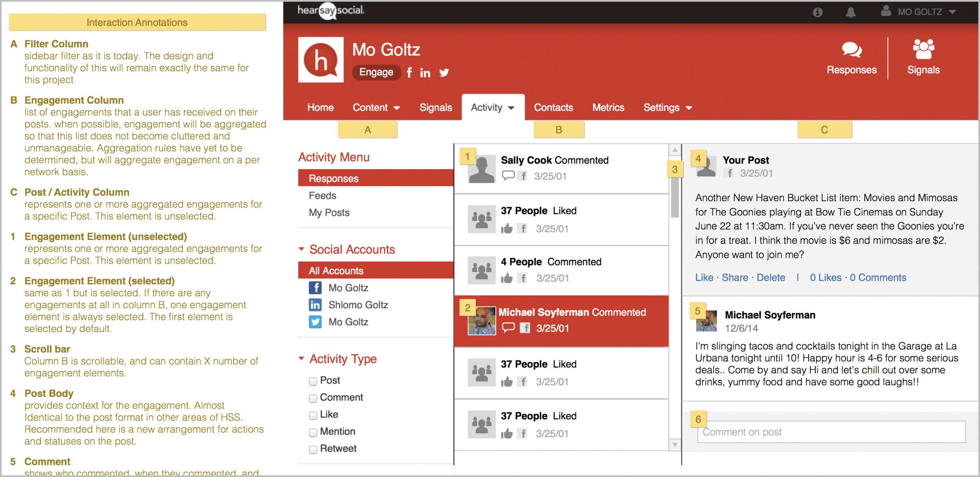Select 4 People Commented engagement
Screen dimensions: 980x477
pyautogui.click(x=561, y=271)
